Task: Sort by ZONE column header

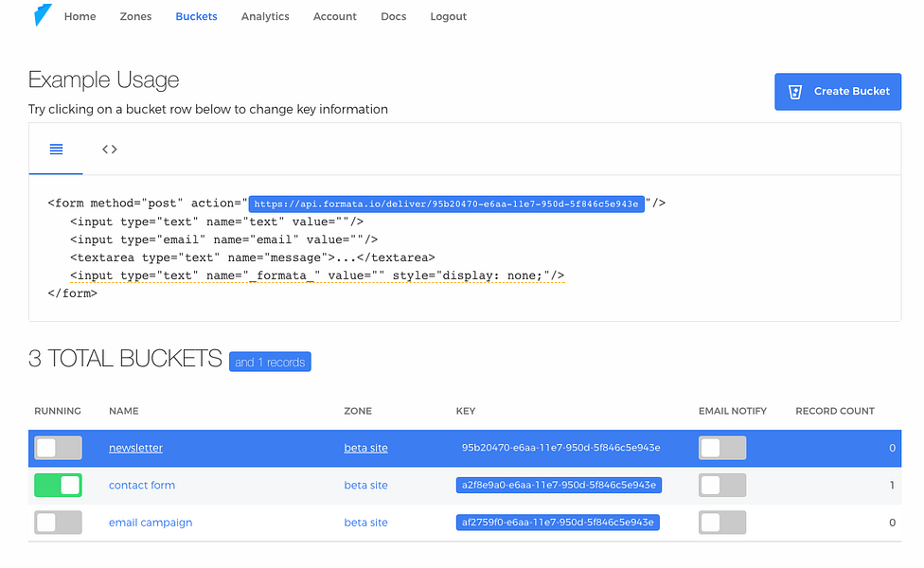Action: pos(358,411)
